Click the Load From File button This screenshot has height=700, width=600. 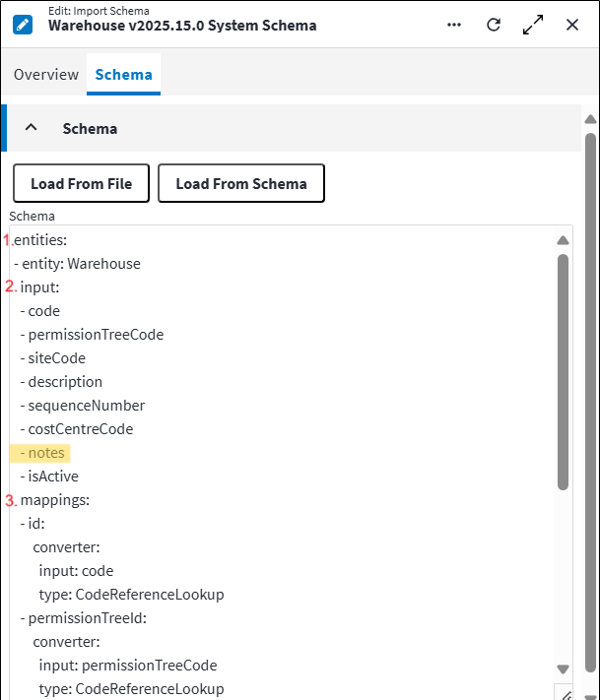click(82, 183)
